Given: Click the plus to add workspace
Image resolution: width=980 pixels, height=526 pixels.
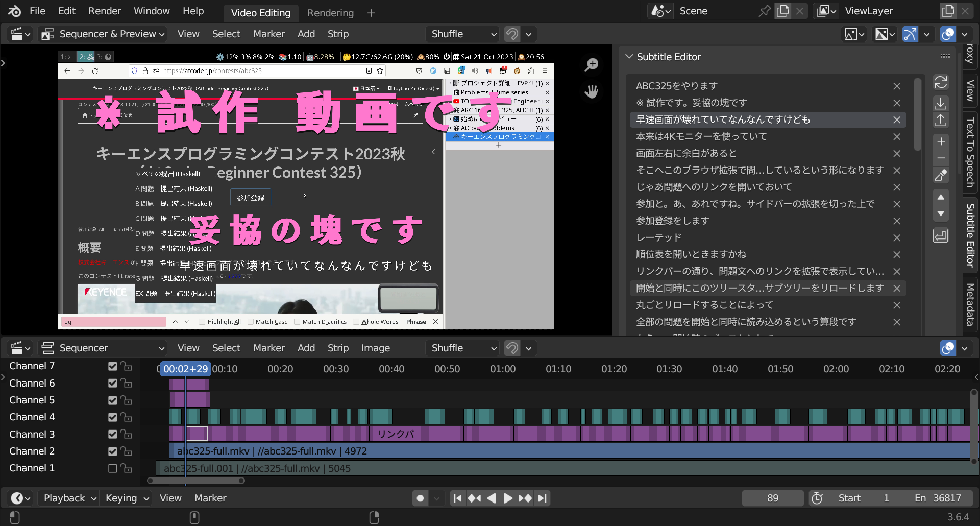Looking at the screenshot, I should 371,13.
